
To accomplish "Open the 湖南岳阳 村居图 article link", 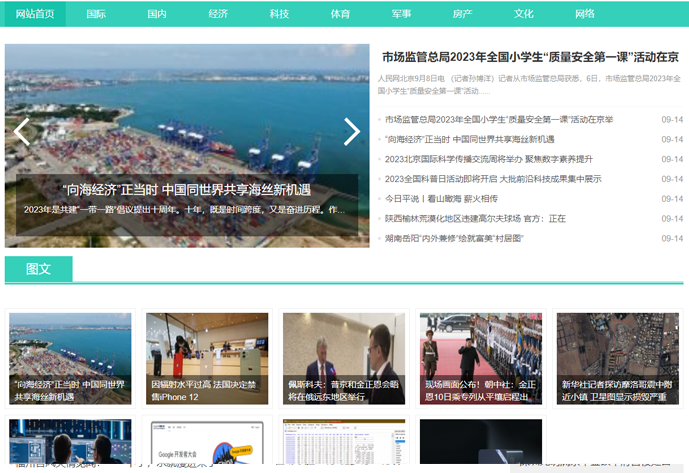I will [x=453, y=239].
